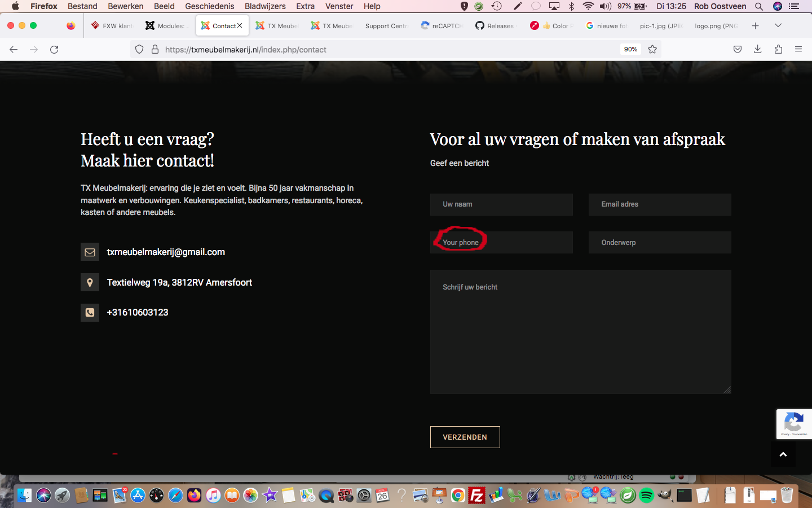812x508 pixels.
Task: Switch to the FXW klant tab
Action: (x=112, y=25)
